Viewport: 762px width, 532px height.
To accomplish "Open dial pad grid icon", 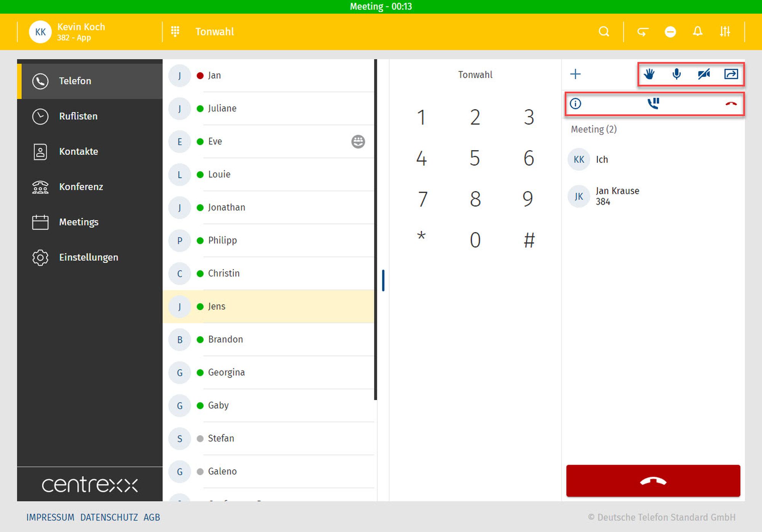I will [x=175, y=32].
